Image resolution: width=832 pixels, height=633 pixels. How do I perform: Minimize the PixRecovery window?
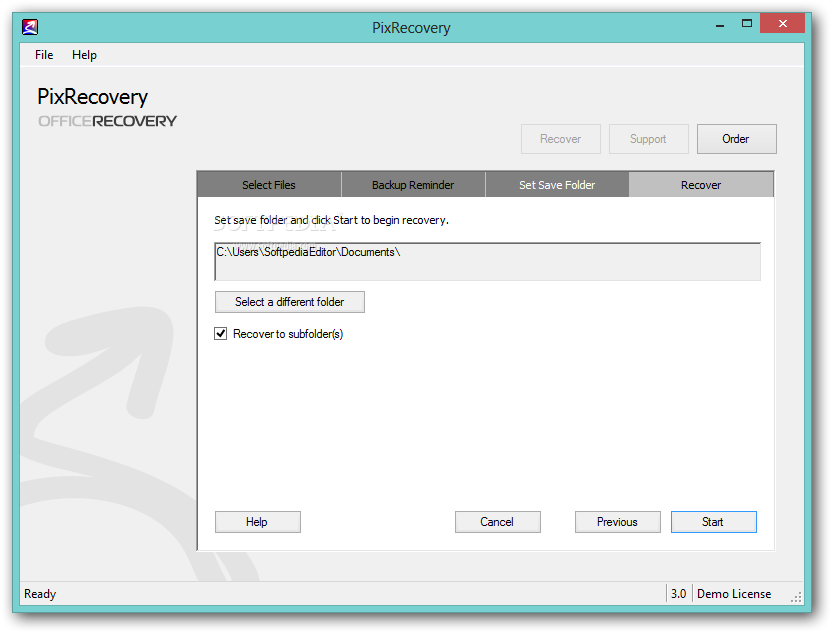tap(720, 24)
